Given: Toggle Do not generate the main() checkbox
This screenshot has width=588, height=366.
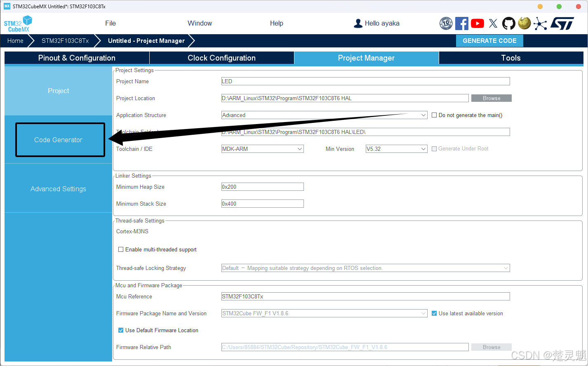Looking at the screenshot, I should click(x=434, y=115).
